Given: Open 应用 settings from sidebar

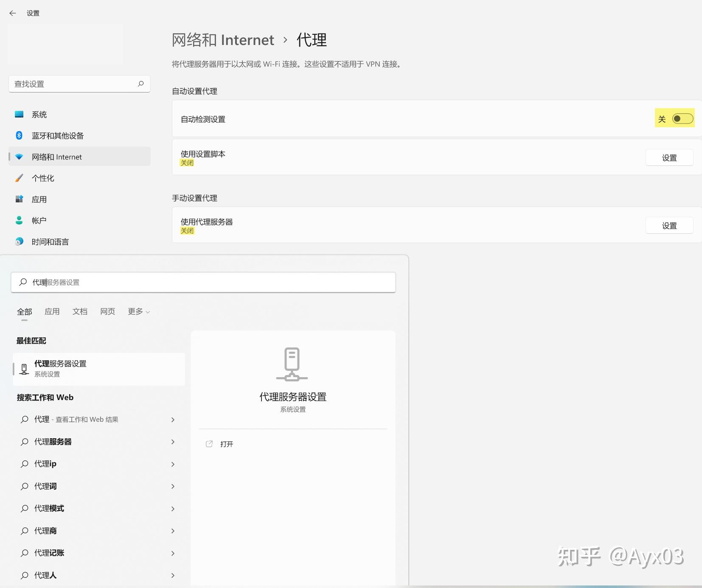Looking at the screenshot, I should click(39, 199).
